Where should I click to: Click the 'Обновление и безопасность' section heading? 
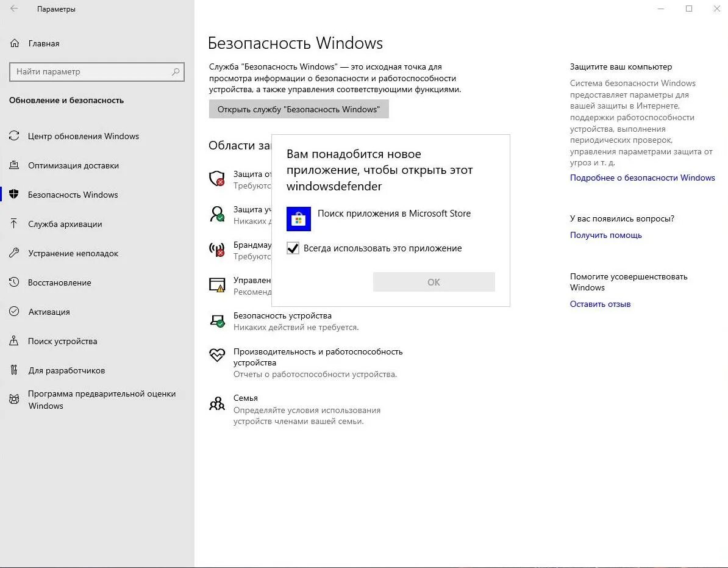(66, 100)
